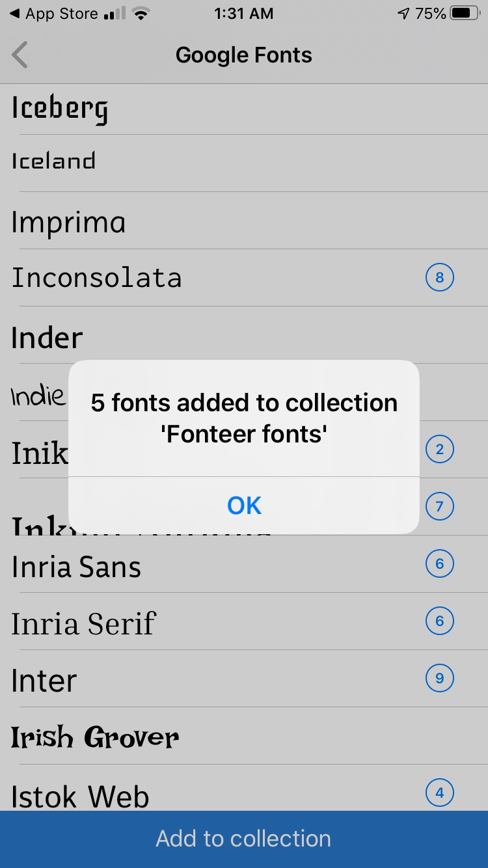Tap the 2 styles badge icon
Viewport: 488px width, 868px height.
pos(439,449)
